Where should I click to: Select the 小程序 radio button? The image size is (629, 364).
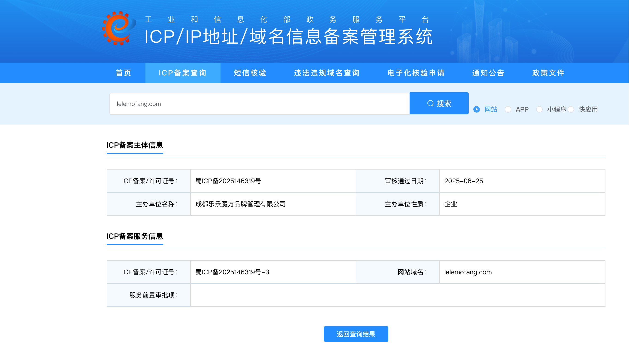pos(539,109)
